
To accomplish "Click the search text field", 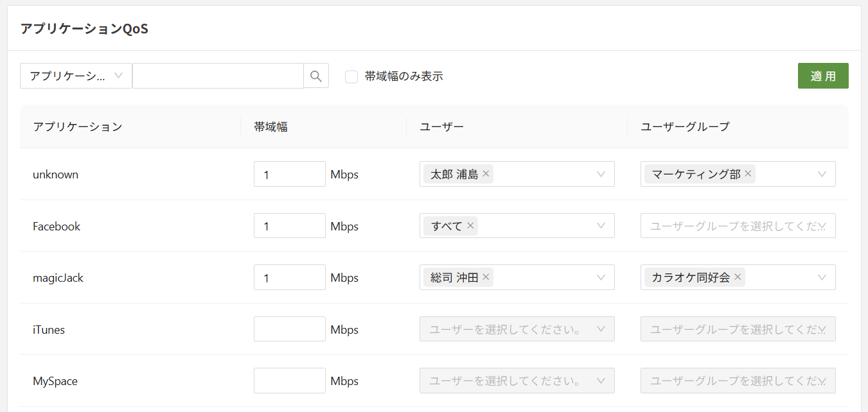I will [218, 76].
